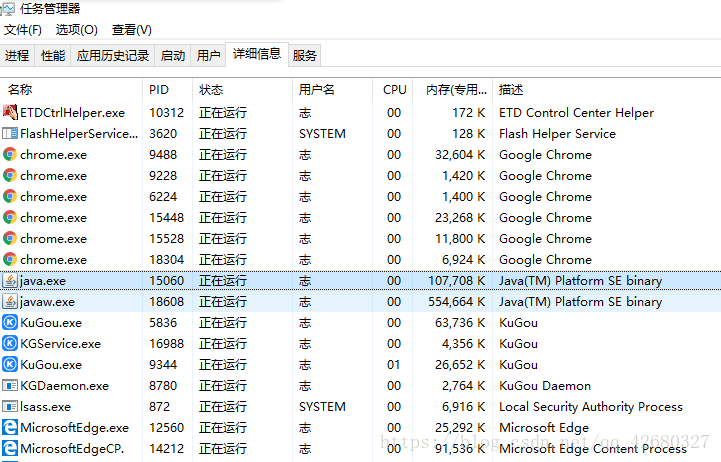Sort by the 内存(专用 column header
The height and width of the screenshot is (462, 721).
(x=453, y=90)
